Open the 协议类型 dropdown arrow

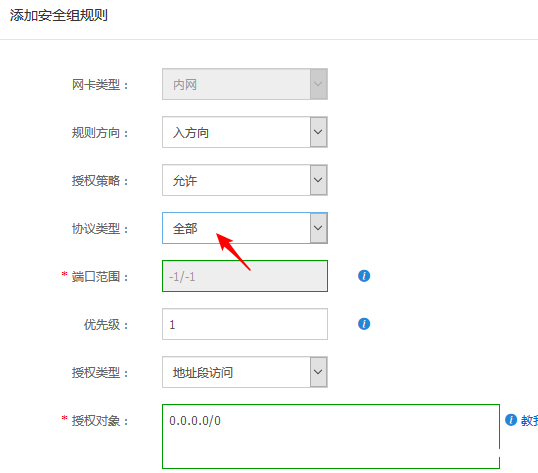318,228
